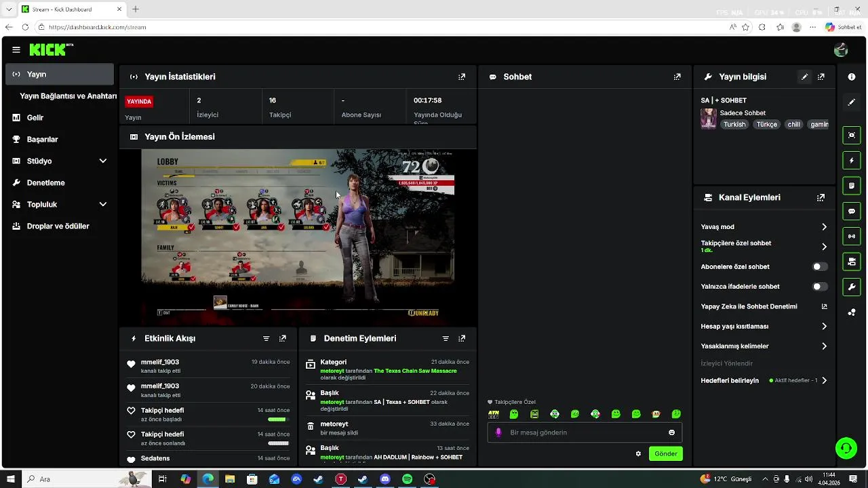Toggle the chat widget bubble icon
This screenshot has width=868, height=488.
[852, 211]
